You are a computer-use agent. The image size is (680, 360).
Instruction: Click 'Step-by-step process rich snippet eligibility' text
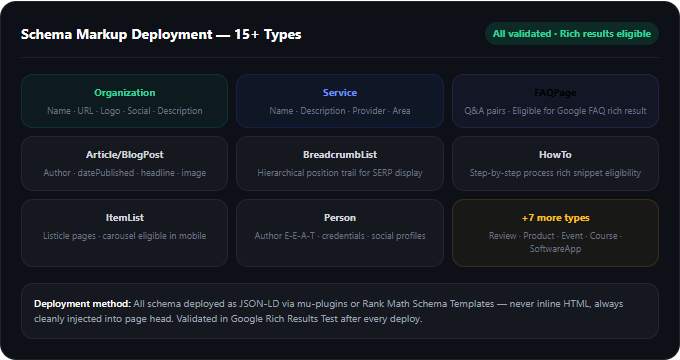coord(555,173)
